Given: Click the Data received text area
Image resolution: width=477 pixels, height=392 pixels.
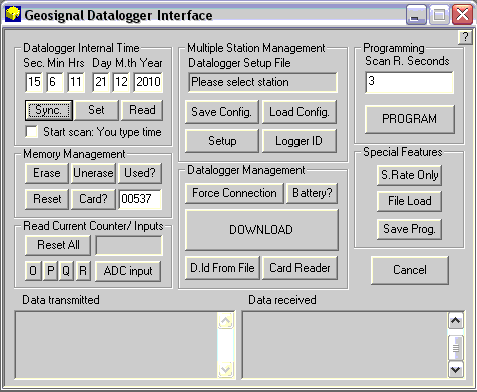Looking at the screenshot, I should 344,345.
